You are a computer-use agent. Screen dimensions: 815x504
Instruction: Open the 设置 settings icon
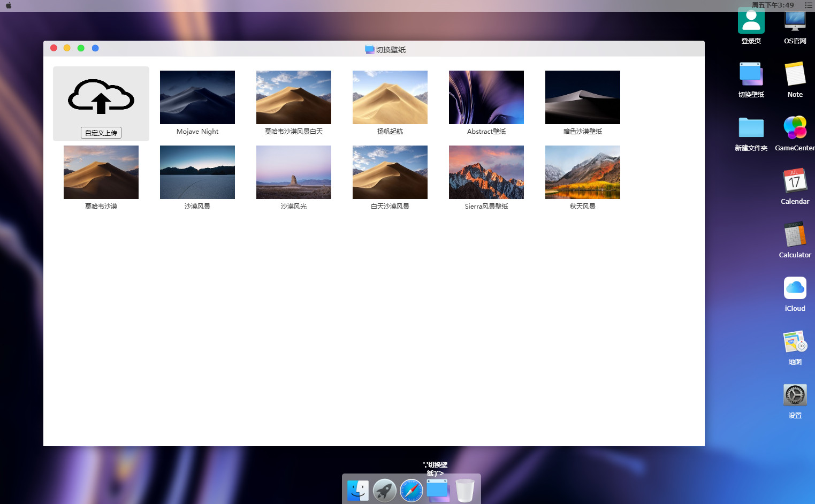(795, 395)
